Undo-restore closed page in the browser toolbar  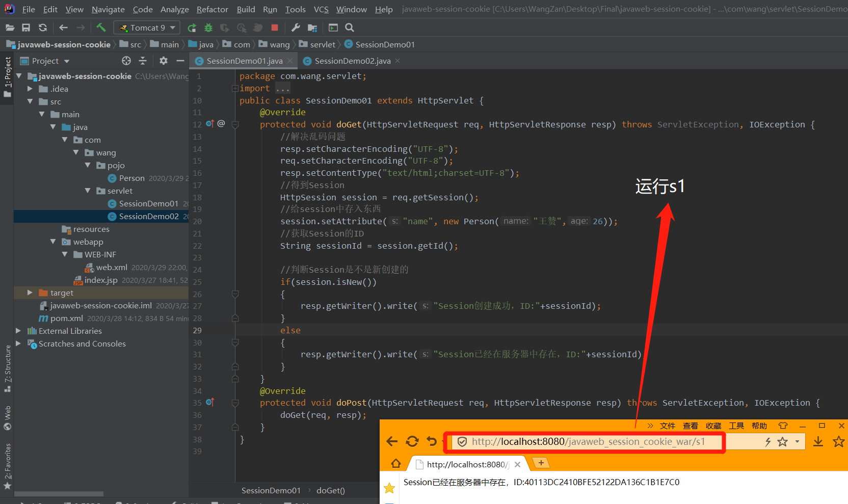[x=432, y=441]
